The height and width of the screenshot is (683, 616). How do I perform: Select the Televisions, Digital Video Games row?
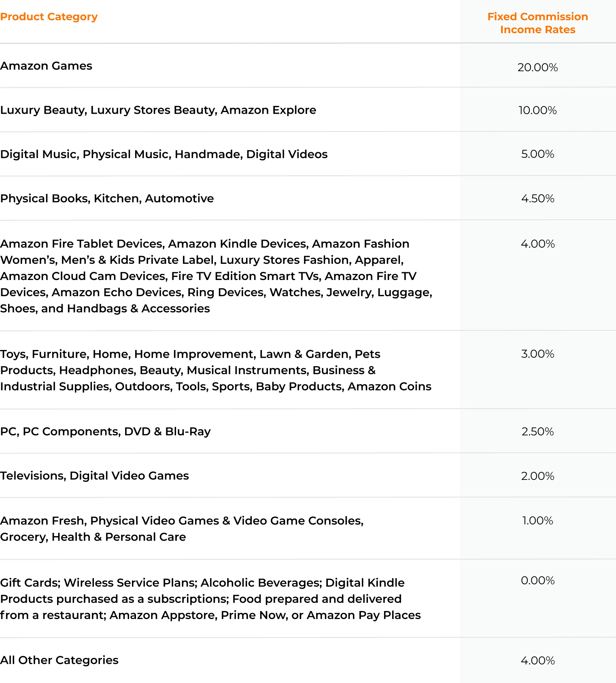pos(94,476)
